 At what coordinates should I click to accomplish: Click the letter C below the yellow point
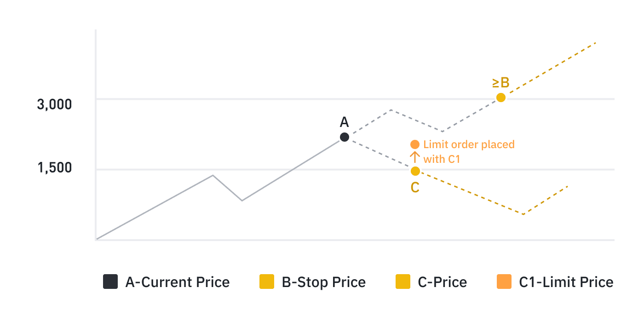(x=415, y=188)
